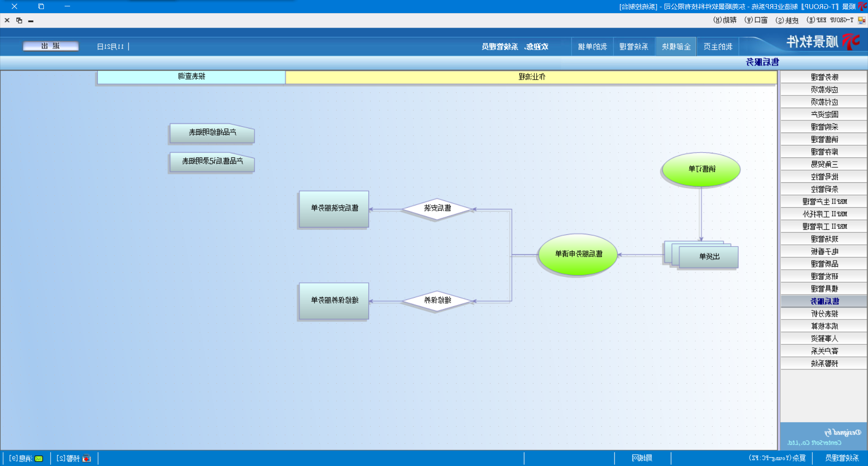Open the 产品维修明细表 report

tap(212, 133)
